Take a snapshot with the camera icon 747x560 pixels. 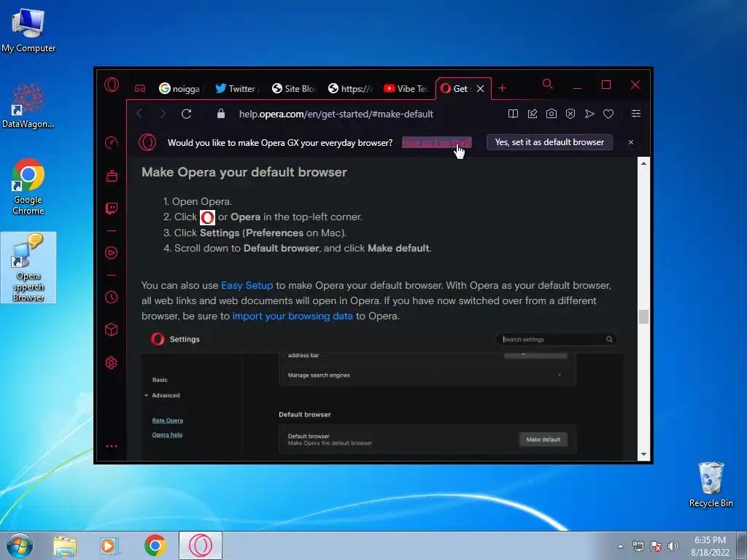click(x=551, y=114)
